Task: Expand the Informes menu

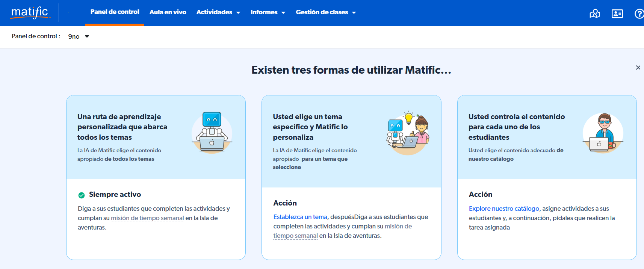Action: tap(268, 12)
